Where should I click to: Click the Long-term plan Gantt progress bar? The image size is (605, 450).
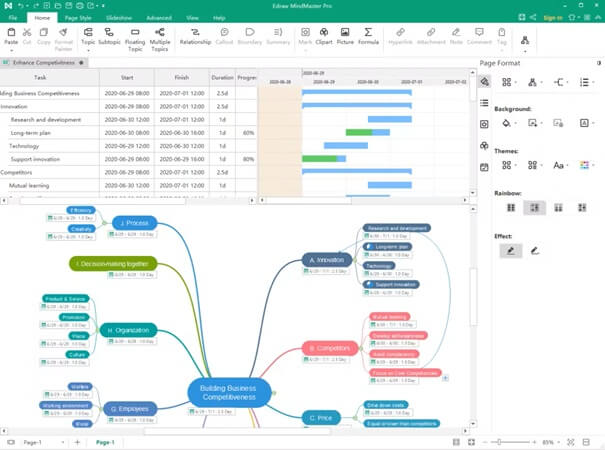point(368,133)
